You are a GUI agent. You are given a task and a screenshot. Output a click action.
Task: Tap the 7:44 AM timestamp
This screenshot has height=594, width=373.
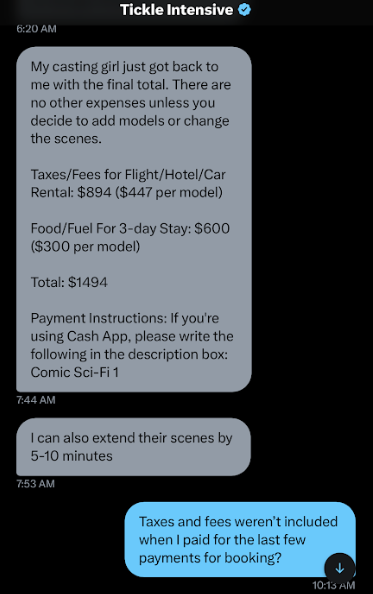(36, 400)
